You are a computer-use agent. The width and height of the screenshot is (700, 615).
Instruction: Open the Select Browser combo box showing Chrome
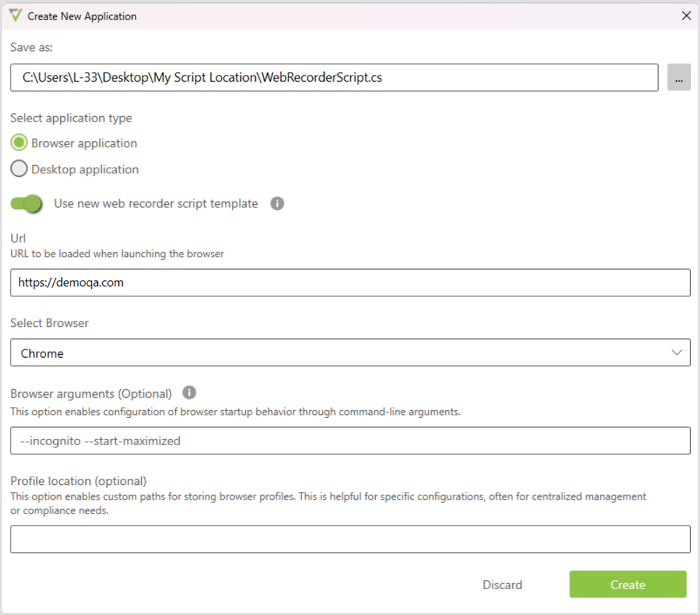[349, 353]
